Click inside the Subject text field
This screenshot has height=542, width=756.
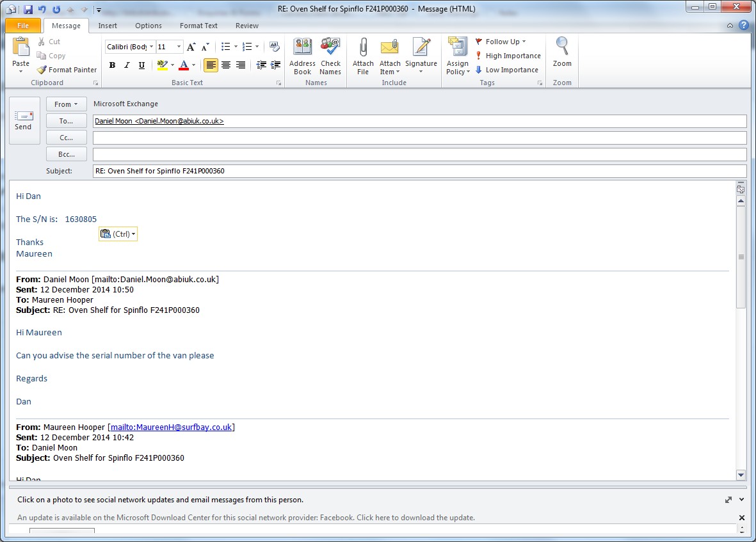click(419, 171)
